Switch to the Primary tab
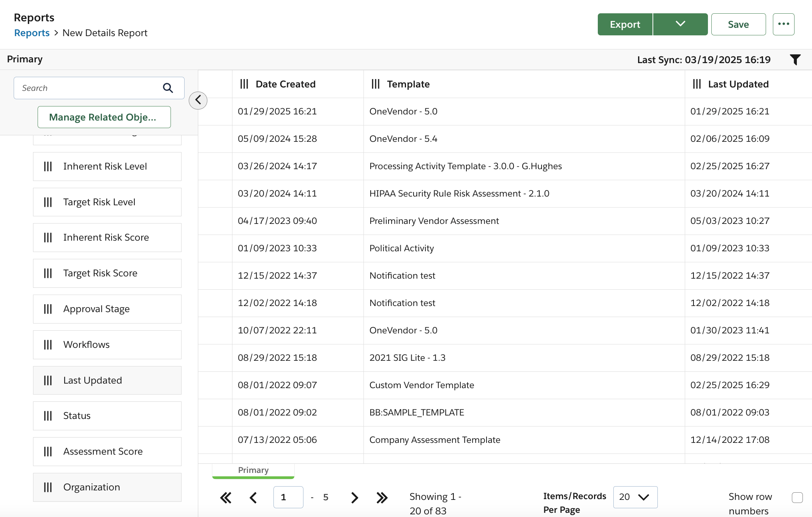Viewport: 812px width, 517px height. [253, 470]
